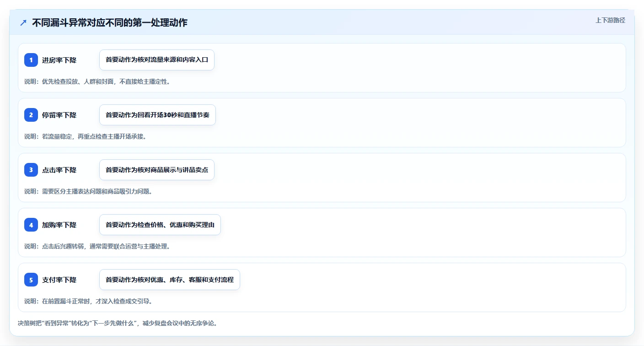Click the title 不同漏斗异常对应不同的第一处理动作
Screen dimensions: 644x346
(110, 22)
